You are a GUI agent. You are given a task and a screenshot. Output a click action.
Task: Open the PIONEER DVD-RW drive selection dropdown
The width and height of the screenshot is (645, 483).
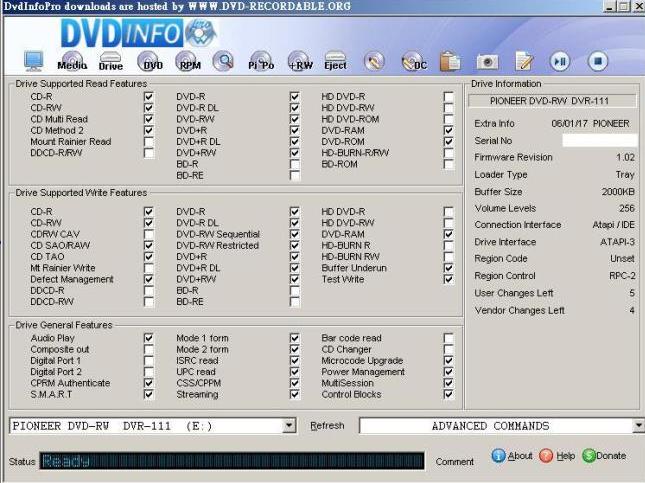click(290, 426)
